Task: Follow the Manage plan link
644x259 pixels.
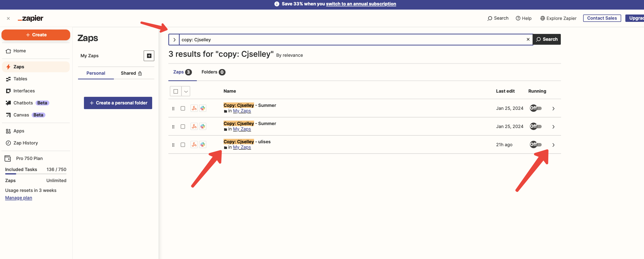Action: pyautogui.click(x=18, y=198)
